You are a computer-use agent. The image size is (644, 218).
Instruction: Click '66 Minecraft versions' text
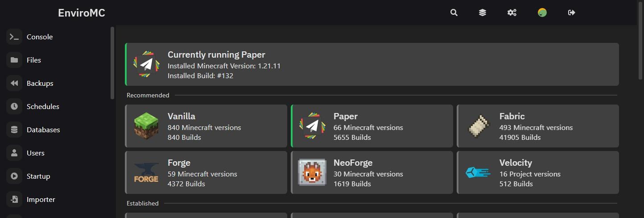point(368,127)
